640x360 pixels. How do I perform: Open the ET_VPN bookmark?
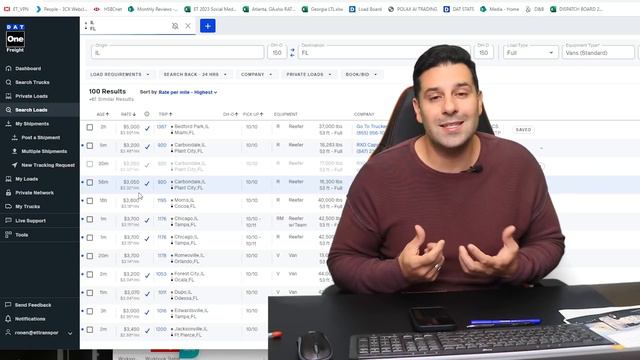[x=16, y=9]
